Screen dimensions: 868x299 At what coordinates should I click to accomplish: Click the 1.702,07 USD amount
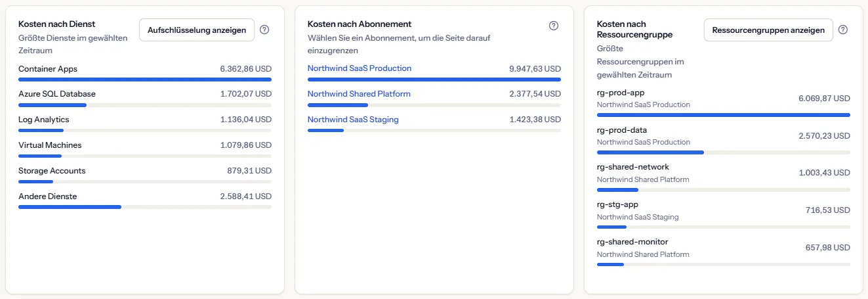246,94
